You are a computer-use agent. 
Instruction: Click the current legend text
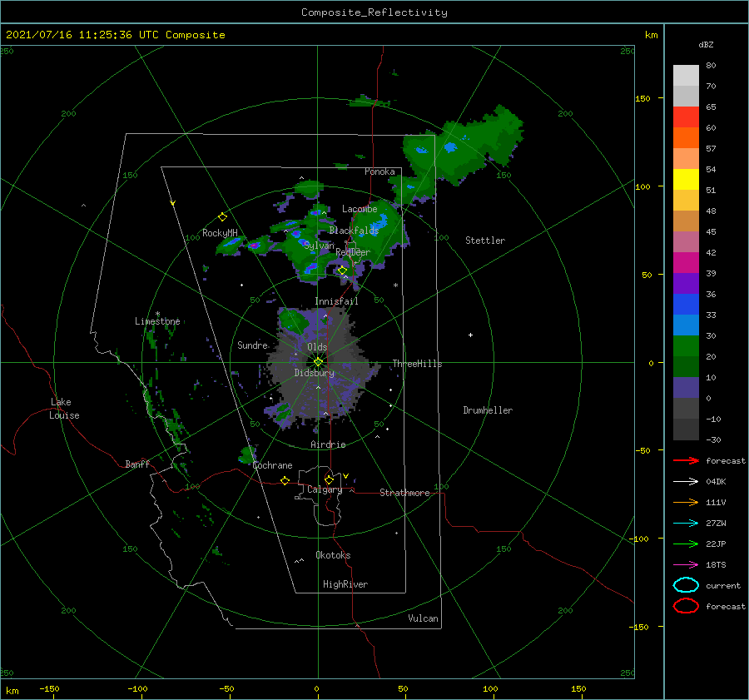(723, 586)
